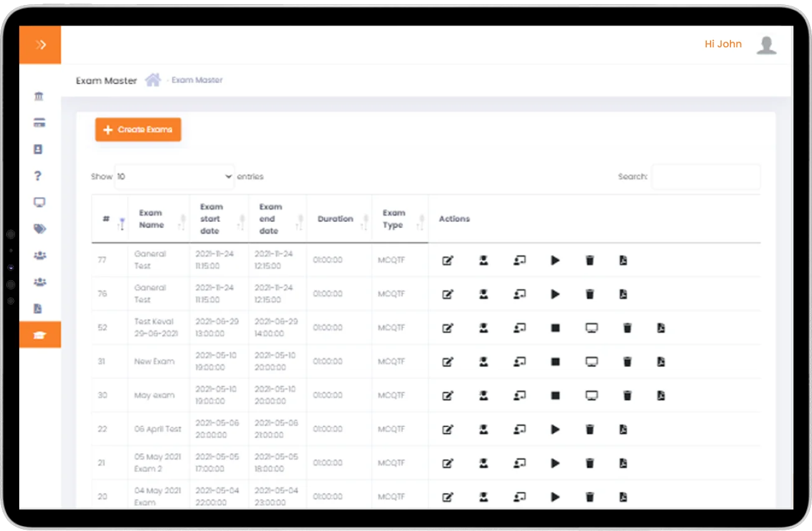Click assign group icon for exam 20

(519, 497)
